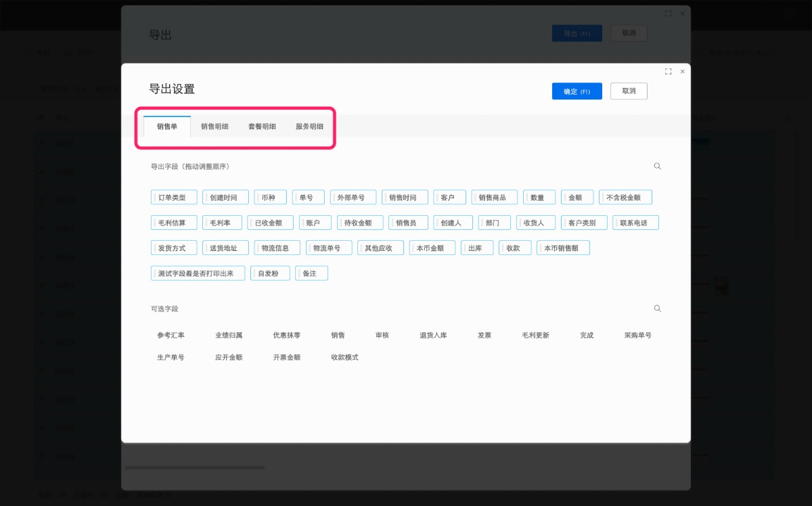Select the 数量 field tag
Viewport: 812px width, 506px height.
[x=539, y=198]
